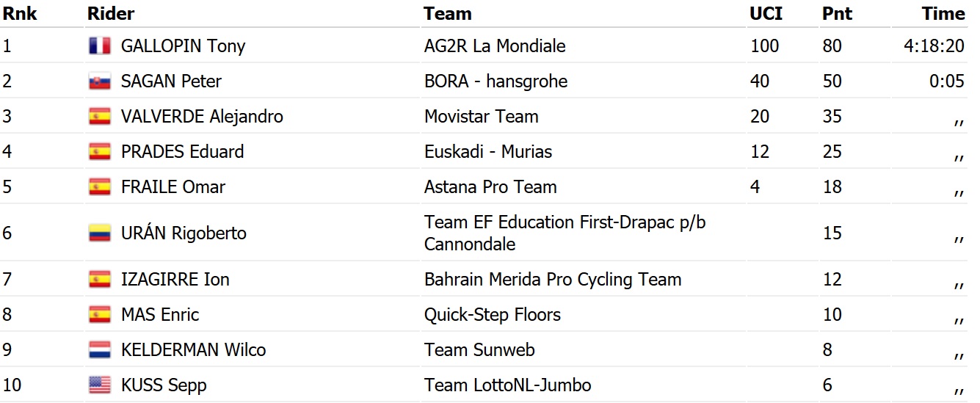
Task: Open FRAILE Omar rider page
Action: tap(173, 187)
